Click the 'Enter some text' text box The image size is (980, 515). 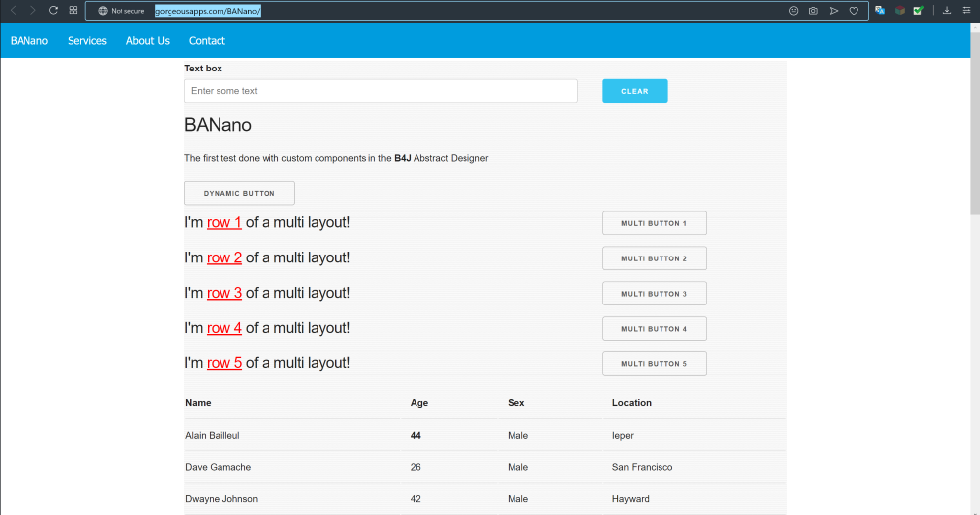click(380, 91)
